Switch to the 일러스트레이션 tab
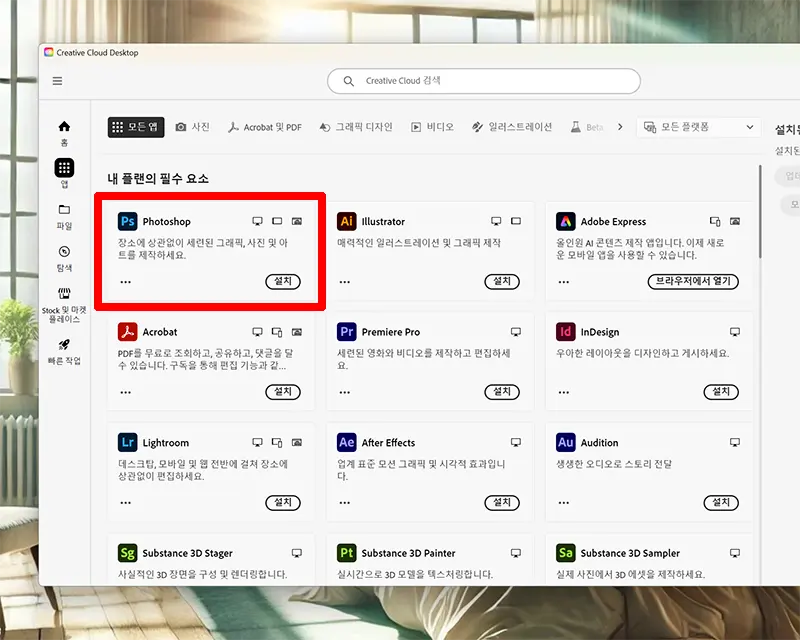Screen dimensions: 800x640 (512, 127)
